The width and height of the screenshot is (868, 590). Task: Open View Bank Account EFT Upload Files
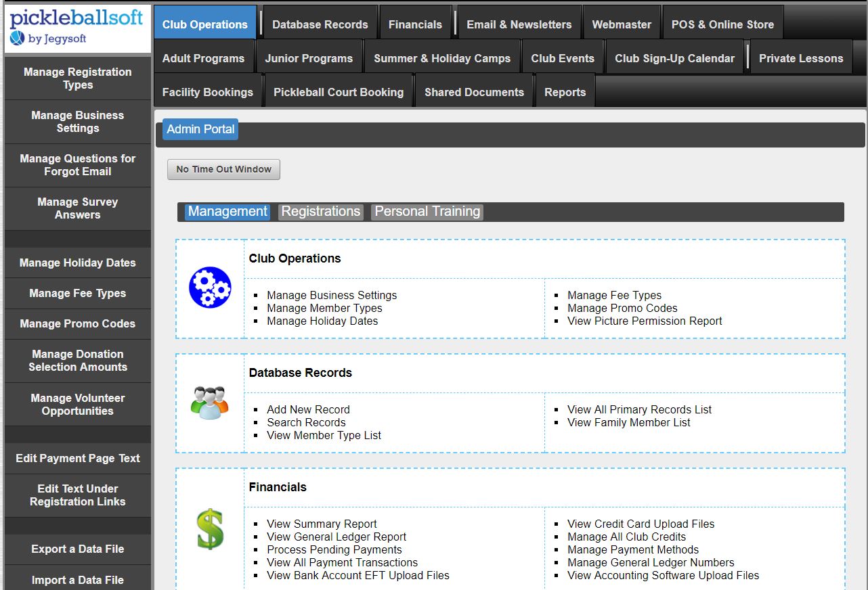(x=358, y=575)
